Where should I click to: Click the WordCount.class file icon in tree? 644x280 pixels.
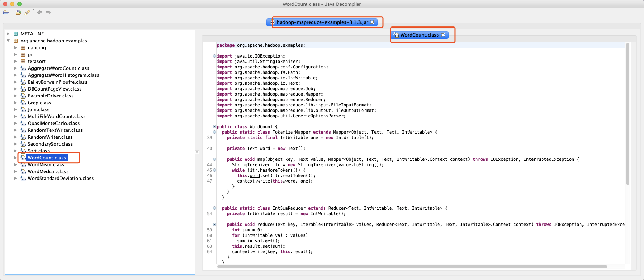click(23, 158)
